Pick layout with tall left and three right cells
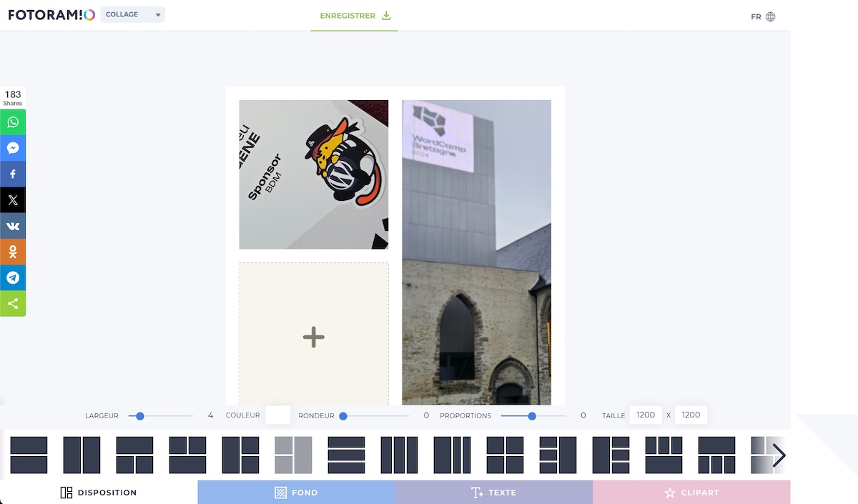 tap(611, 455)
